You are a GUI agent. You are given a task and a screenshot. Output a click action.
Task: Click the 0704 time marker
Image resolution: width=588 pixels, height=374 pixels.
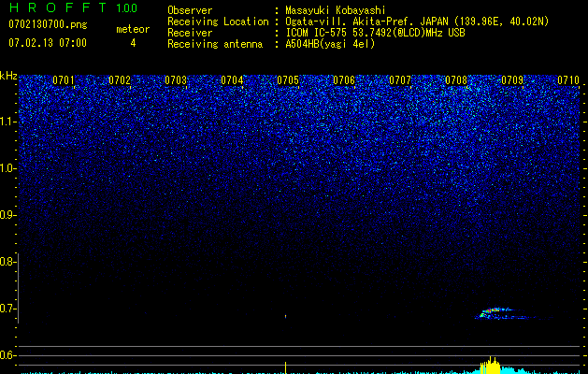coord(232,80)
